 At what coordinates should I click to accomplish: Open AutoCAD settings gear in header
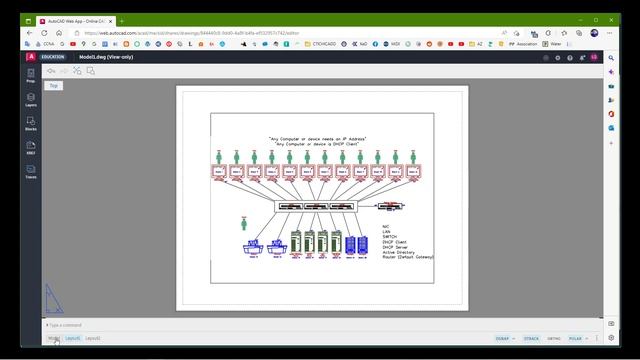[558, 58]
